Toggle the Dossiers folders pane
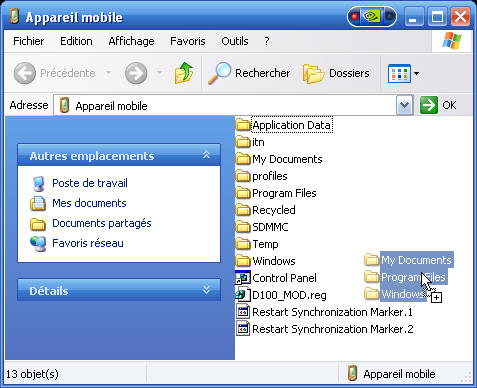Screen dimensions: 477x388 tap(336, 73)
